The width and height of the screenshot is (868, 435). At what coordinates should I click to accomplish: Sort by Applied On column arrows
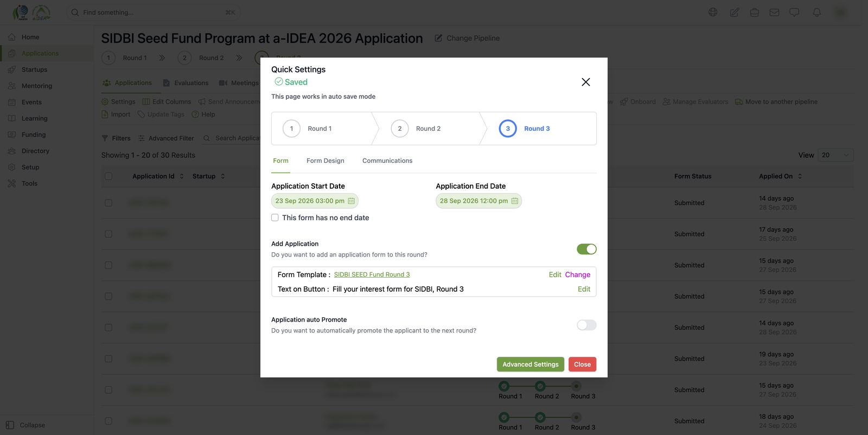(x=800, y=176)
